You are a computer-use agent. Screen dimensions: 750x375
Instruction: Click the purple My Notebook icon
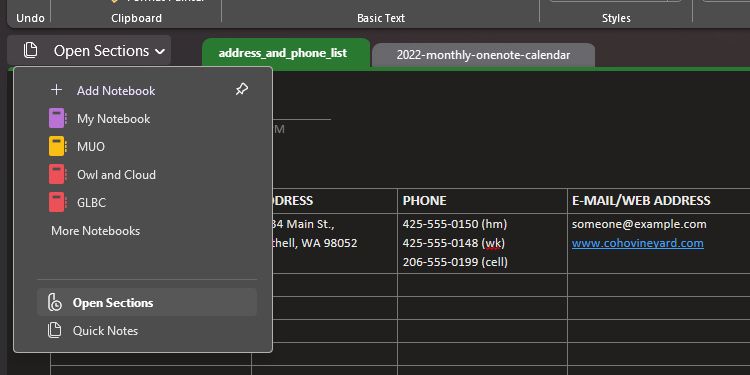57,118
